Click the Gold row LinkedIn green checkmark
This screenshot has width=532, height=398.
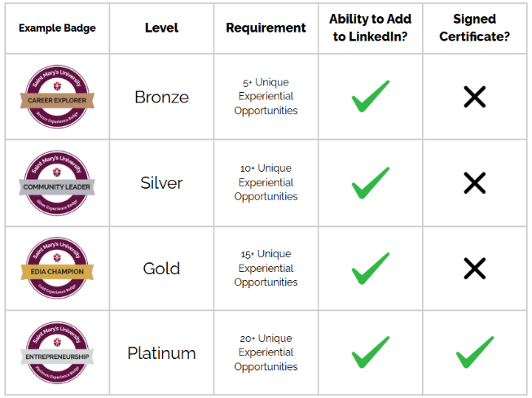[x=370, y=268]
